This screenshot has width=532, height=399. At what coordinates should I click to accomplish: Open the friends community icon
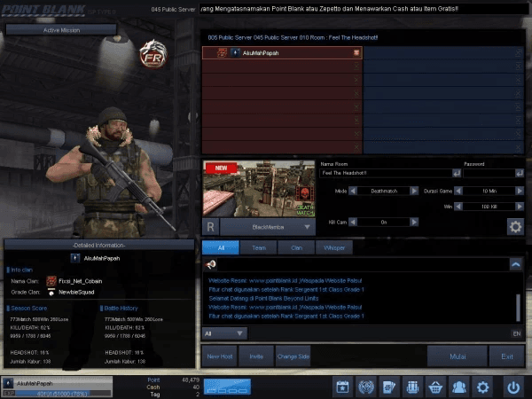(458, 387)
